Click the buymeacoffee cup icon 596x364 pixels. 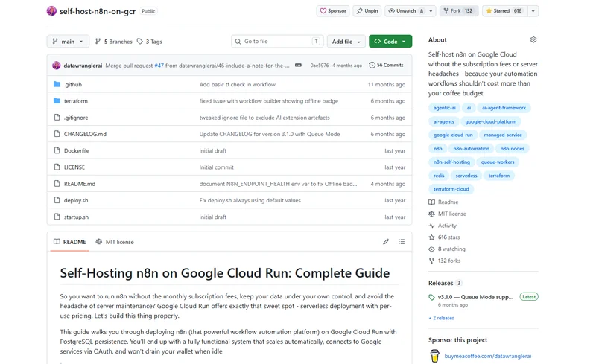(x=434, y=356)
